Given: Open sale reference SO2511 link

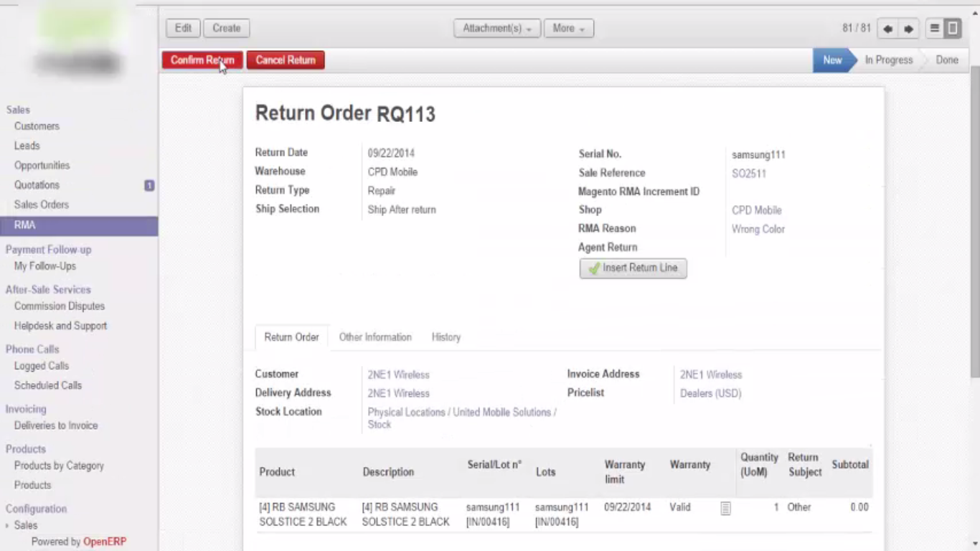Looking at the screenshot, I should [748, 174].
